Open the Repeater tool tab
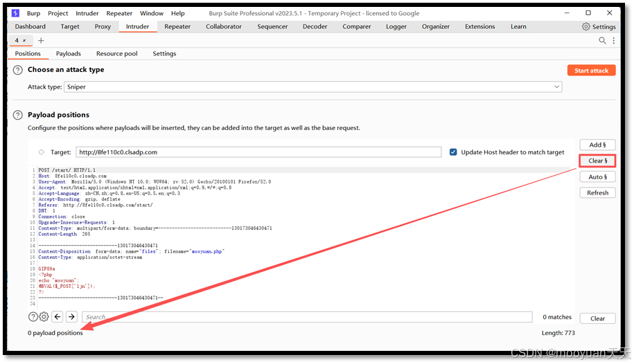The height and width of the screenshot is (364, 634). pyautogui.click(x=177, y=27)
